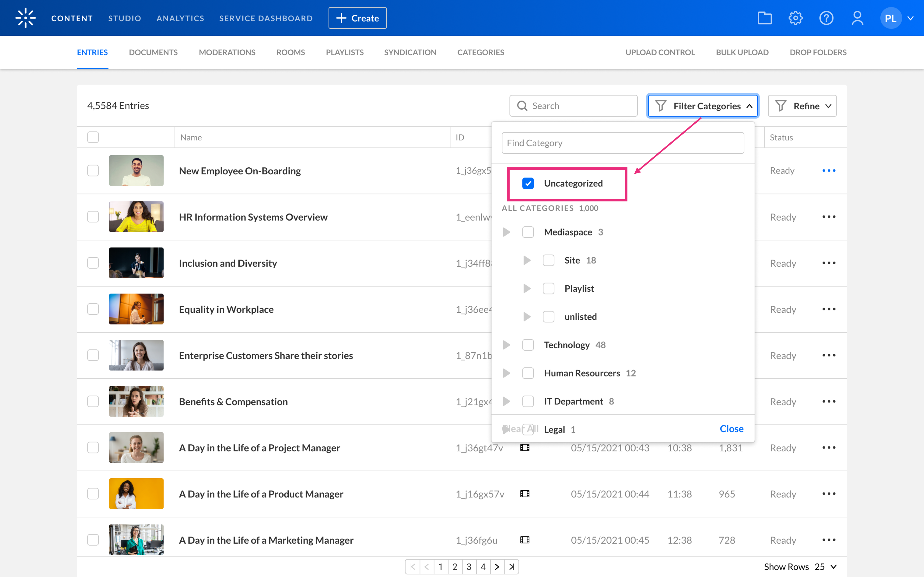Click the search magnifier in the search box
The width and height of the screenshot is (924, 577).
coord(523,106)
